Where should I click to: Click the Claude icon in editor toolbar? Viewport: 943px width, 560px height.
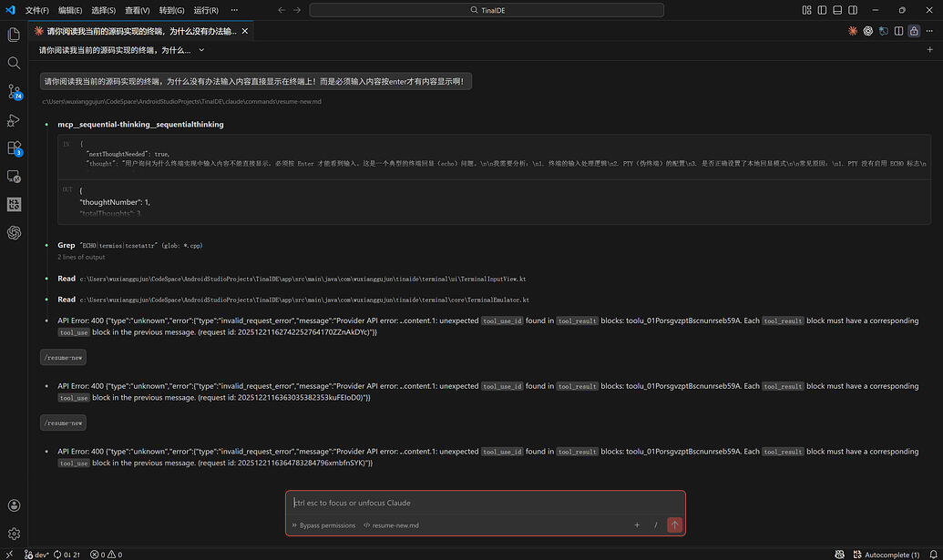click(x=853, y=31)
